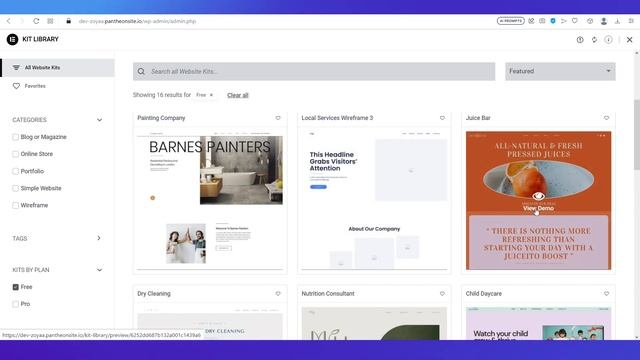This screenshot has width=640, height=360.
Task: Click the Painting Company title text
Action: [x=161, y=118]
